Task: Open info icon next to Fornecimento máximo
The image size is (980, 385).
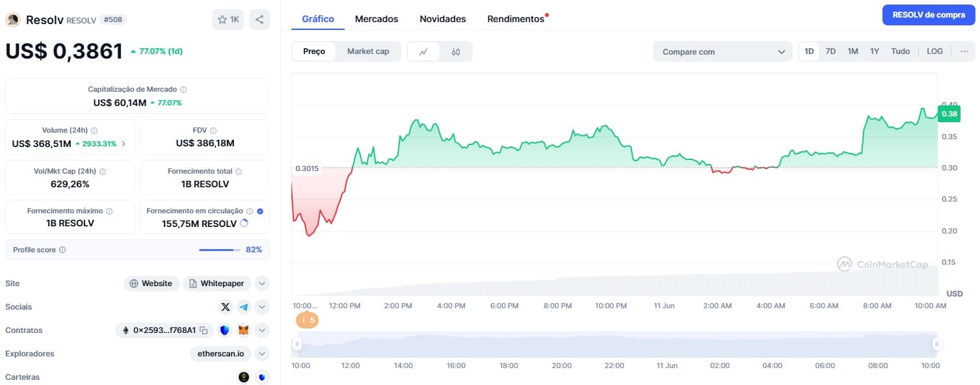Action: [x=109, y=211]
